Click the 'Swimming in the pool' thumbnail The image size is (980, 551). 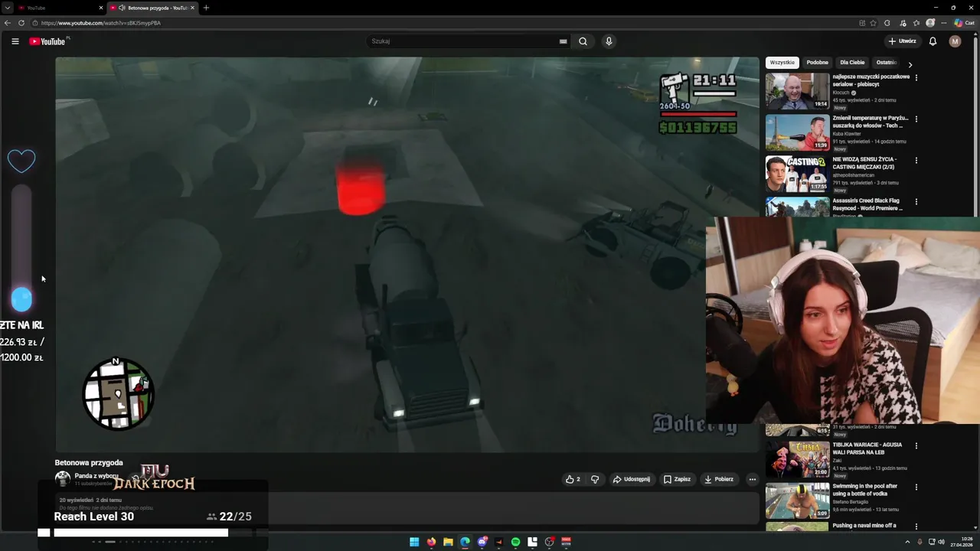797,500
